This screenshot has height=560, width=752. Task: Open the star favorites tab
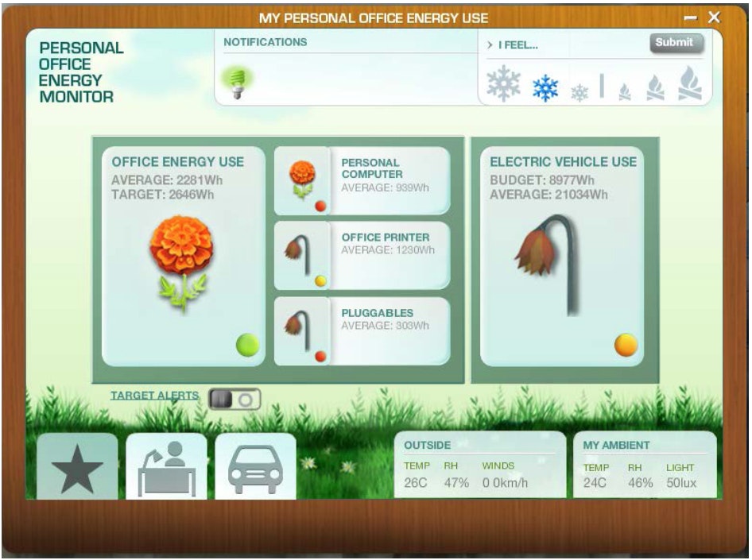[77, 469]
